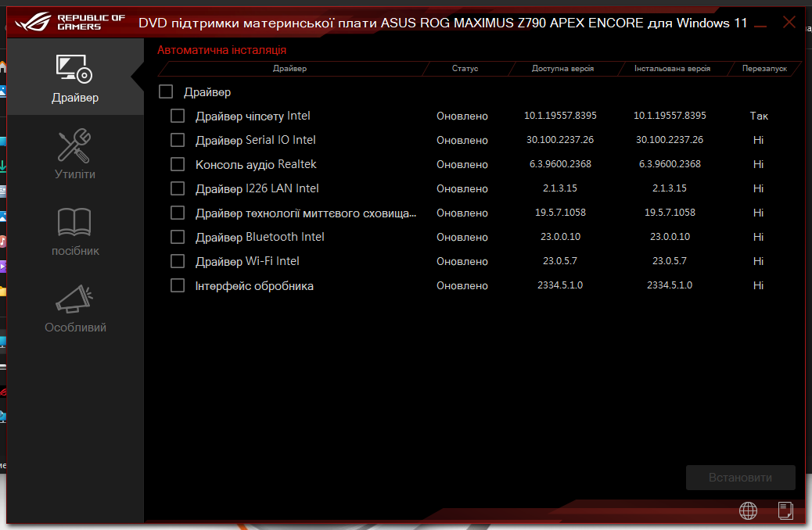Open the document log icon bottom-right
This screenshot has width=812, height=530.
[x=785, y=511]
